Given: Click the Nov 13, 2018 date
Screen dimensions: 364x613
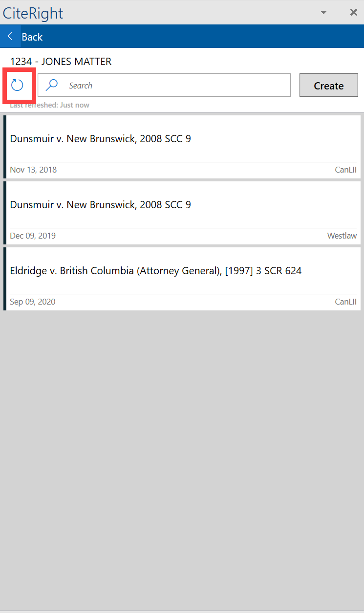Looking at the screenshot, I should click(33, 170).
